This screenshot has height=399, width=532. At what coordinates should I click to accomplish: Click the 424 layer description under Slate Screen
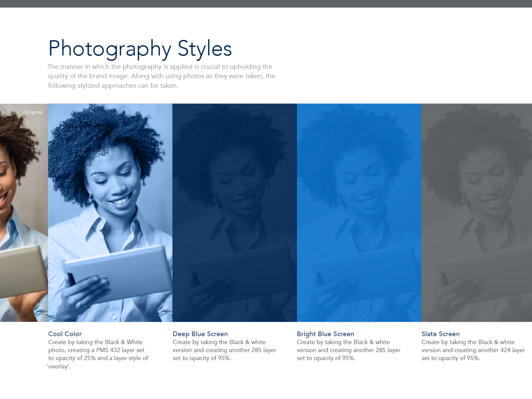tap(473, 350)
